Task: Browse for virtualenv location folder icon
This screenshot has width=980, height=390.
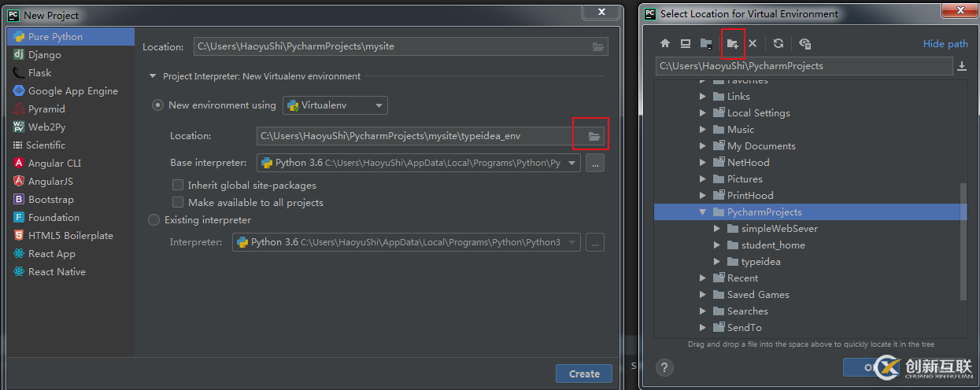Action: point(594,136)
